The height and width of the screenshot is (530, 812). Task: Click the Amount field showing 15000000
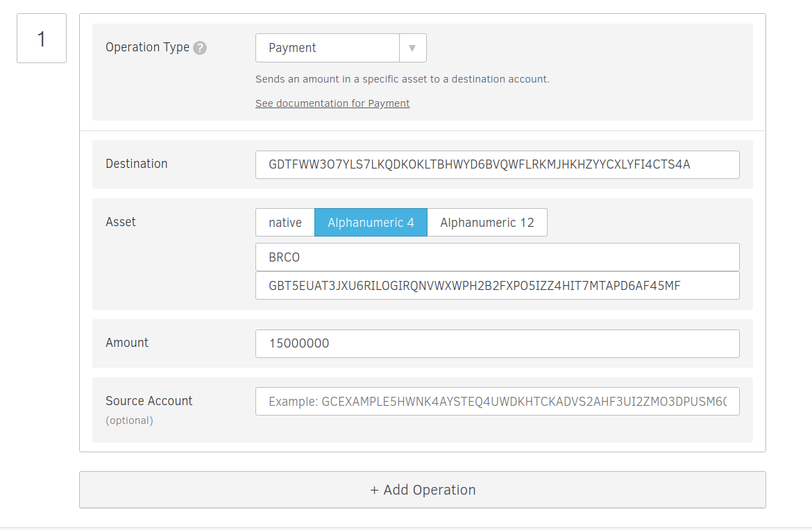point(497,343)
